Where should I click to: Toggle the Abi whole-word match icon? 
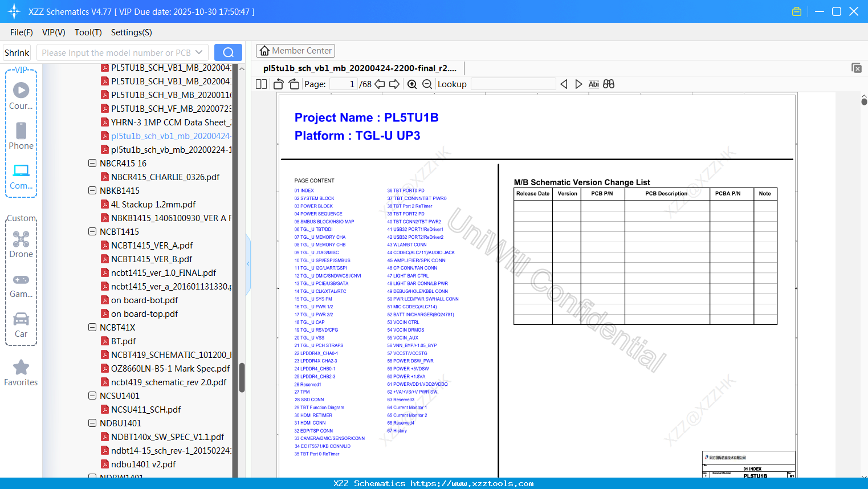pos(593,84)
